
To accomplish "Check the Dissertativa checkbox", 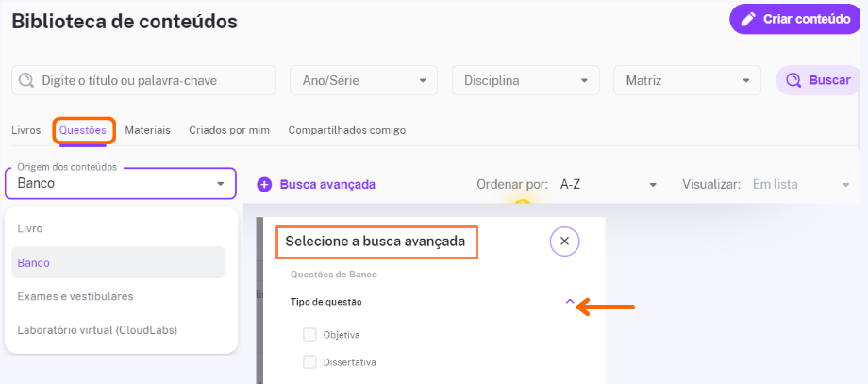I will click(x=310, y=363).
